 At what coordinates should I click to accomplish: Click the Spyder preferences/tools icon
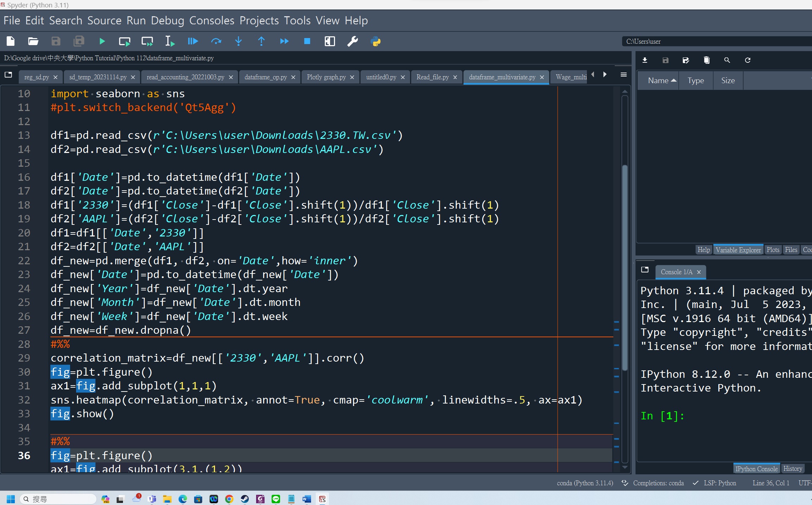tap(354, 41)
